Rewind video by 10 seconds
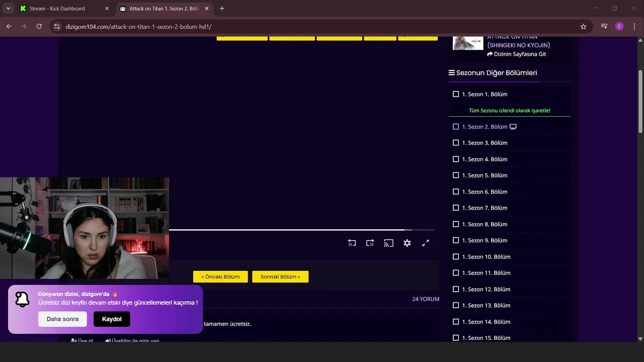This screenshot has height=362, width=644. click(x=352, y=243)
